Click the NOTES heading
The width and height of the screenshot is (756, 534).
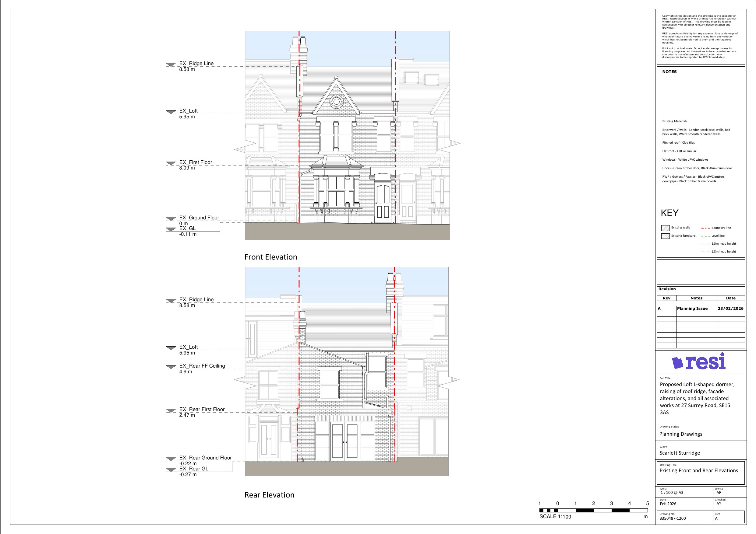point(669,72)
